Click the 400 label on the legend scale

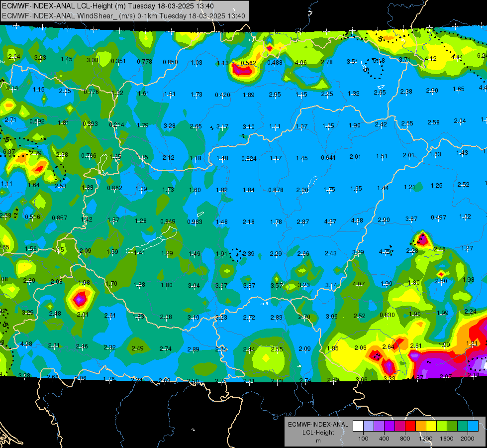pos(384,439)
